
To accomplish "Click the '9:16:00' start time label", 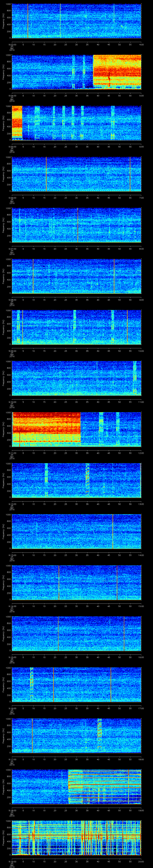I will pyautogui.click(x=12, y=708).
